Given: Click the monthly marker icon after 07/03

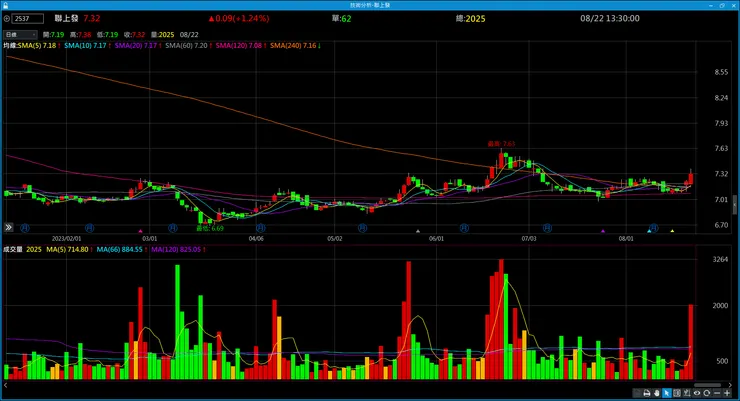Looking at the screenshot, I should [547, 228].
